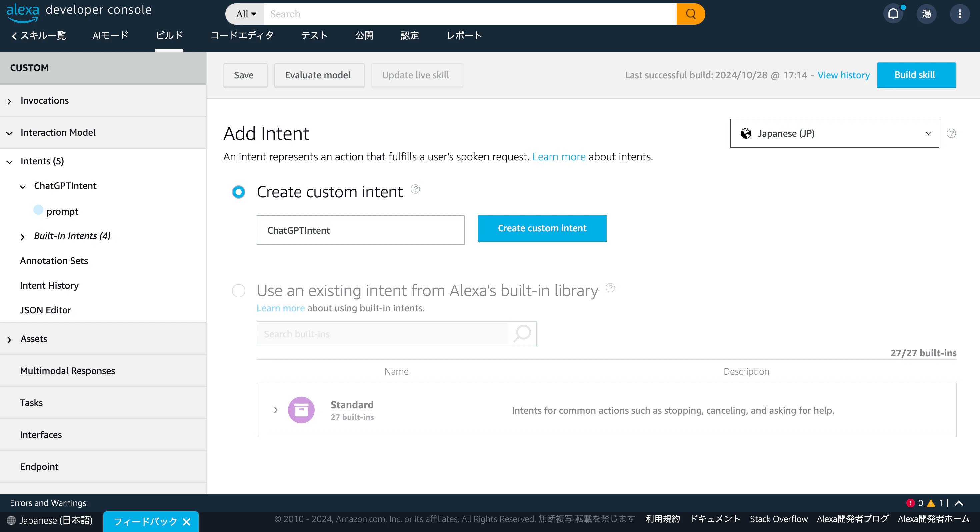Expand the Assets section
This screenshot has width=980, height=532.
[9, 339]
